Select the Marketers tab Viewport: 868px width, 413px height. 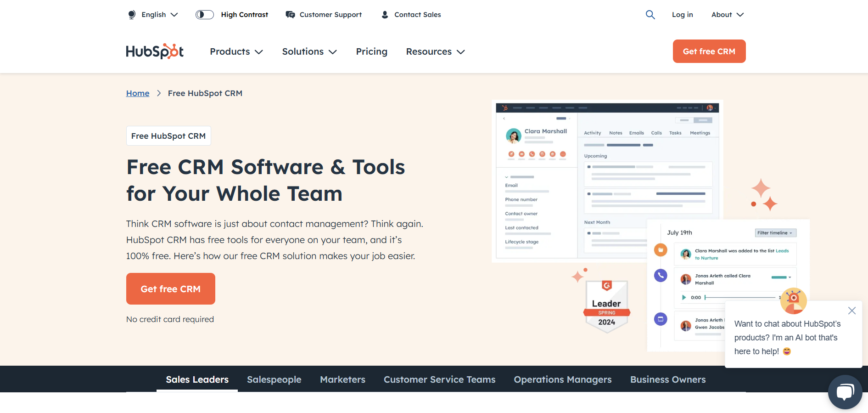342,379
